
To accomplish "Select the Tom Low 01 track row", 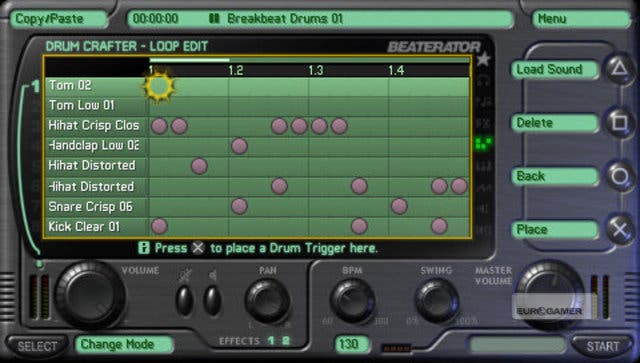I will coord(257,106).
